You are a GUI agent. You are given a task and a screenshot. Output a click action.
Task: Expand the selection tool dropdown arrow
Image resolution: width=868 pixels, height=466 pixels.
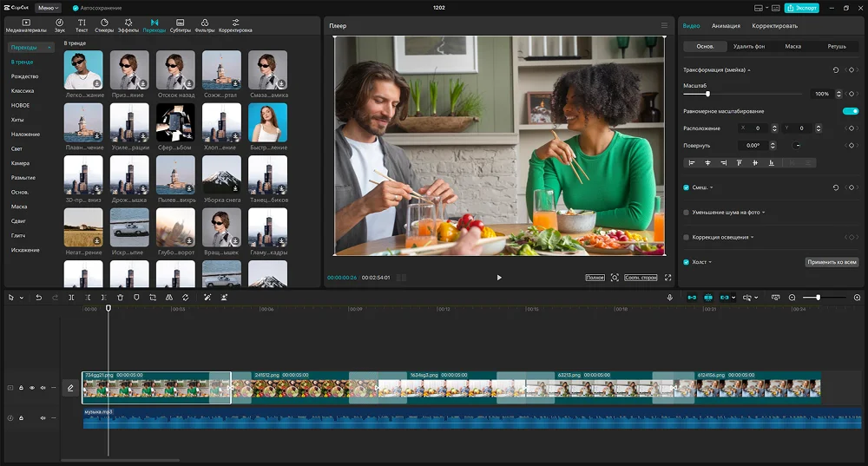(22, 298)
